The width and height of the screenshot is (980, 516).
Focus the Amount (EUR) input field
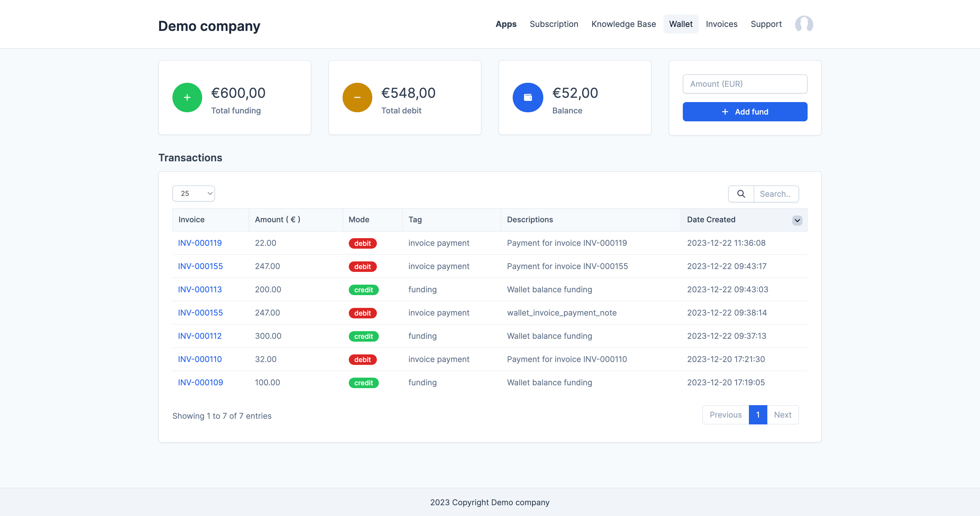click(745, 84)
